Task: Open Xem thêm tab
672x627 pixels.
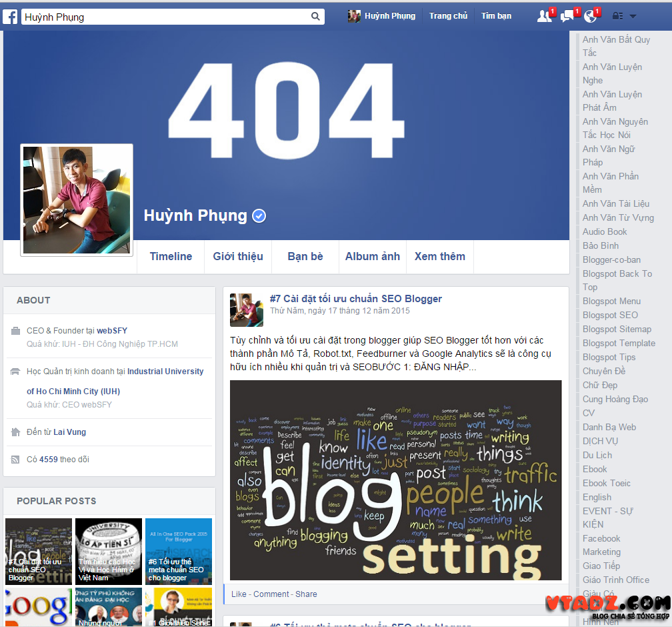Action: click(x=440, y=256)
